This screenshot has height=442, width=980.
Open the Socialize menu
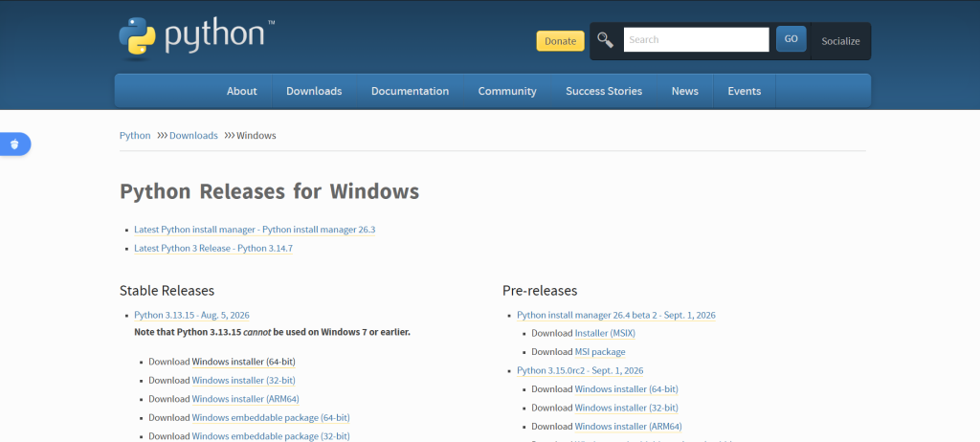click(x=840, y=41)
